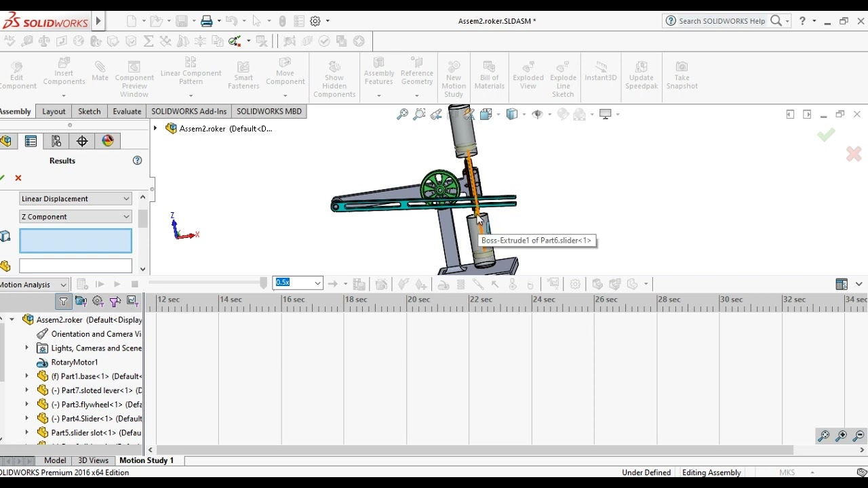The image size is (868, 488).
Task: Click Instant3D tool
Action: (601, 70)
